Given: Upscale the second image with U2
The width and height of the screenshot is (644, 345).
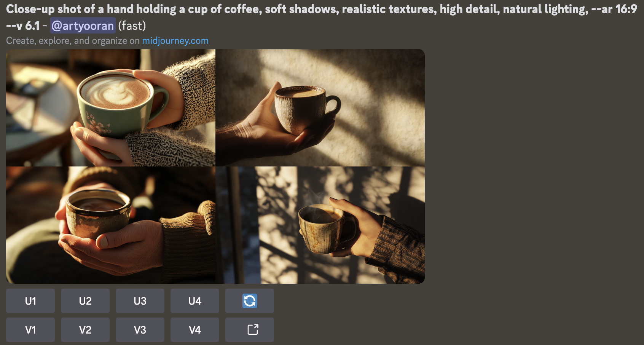Looking at the screenshot, I should coord(85,301).
